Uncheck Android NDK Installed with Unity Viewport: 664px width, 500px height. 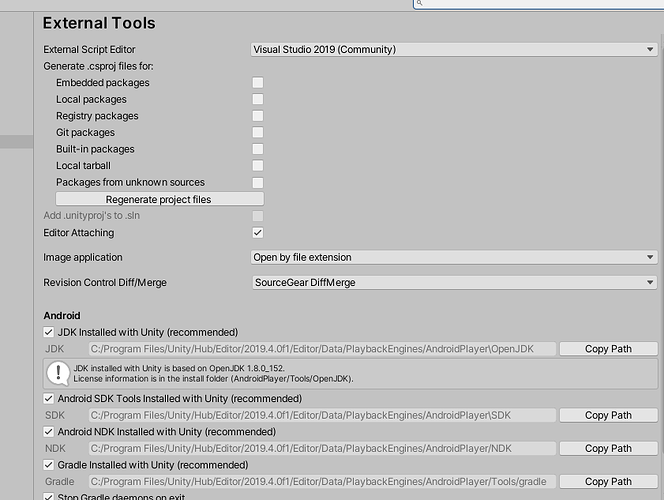(49, 432)
